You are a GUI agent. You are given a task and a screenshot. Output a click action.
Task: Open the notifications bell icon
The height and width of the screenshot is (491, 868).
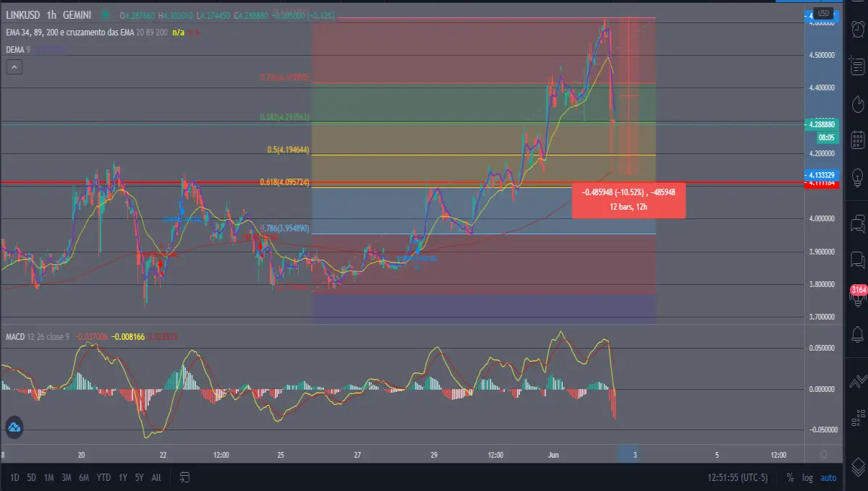point(858,335)
